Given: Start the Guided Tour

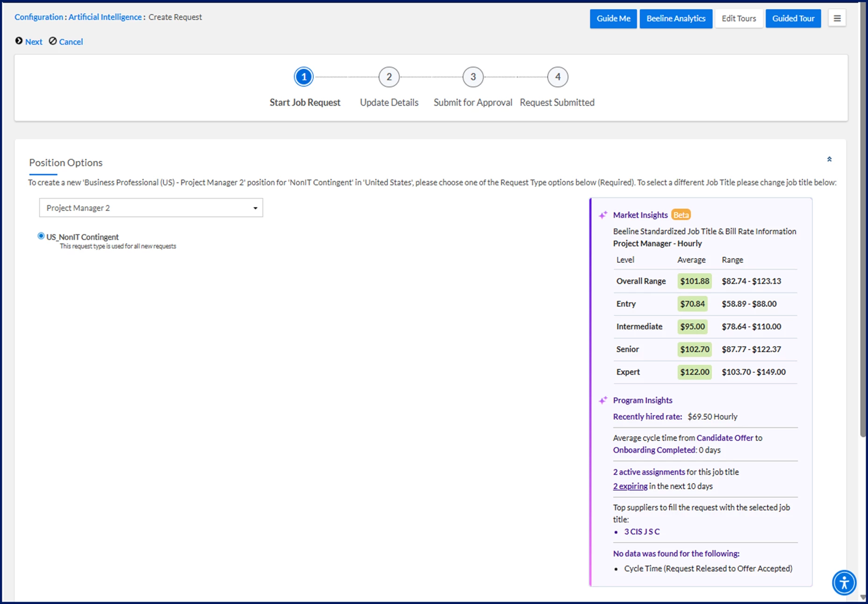Looking at the screenshot, I should click(x=793, y=19).
